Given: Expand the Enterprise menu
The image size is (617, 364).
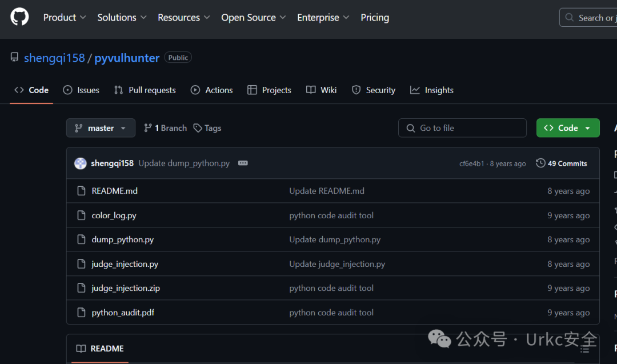Looking at the screenshot, I should [x=323, y=18].
